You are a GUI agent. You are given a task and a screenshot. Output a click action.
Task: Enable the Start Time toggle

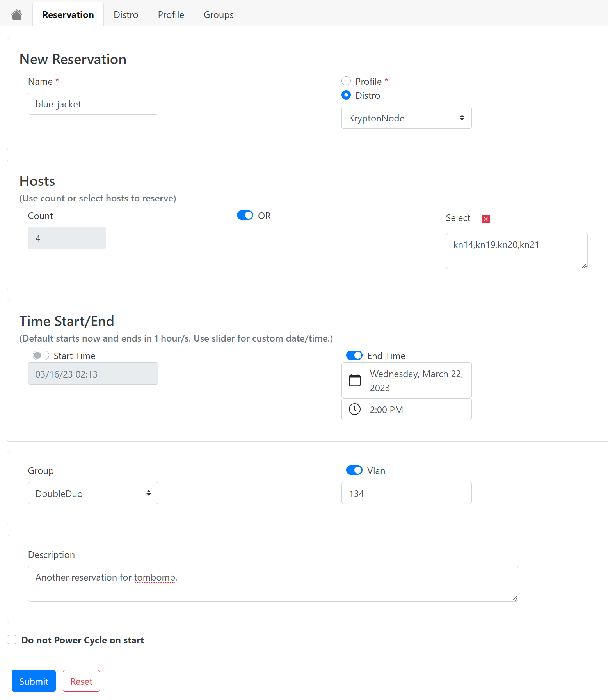[x=41, y=355]
